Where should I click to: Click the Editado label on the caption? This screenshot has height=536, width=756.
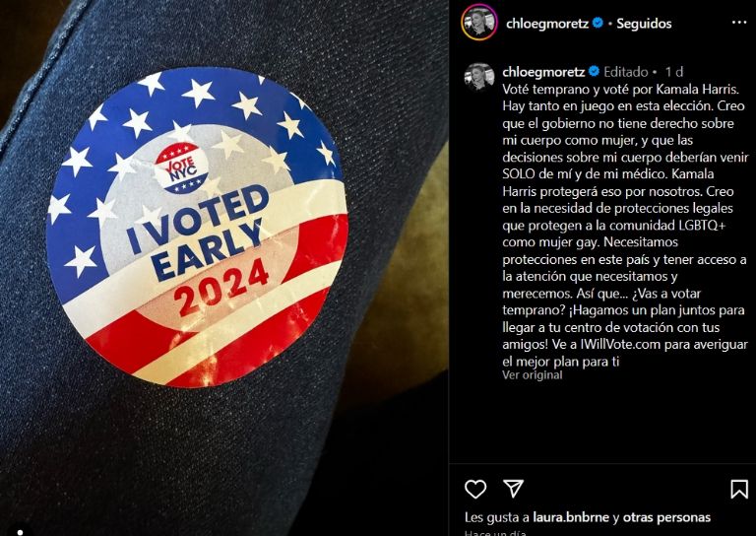click(x=625, y=72)
